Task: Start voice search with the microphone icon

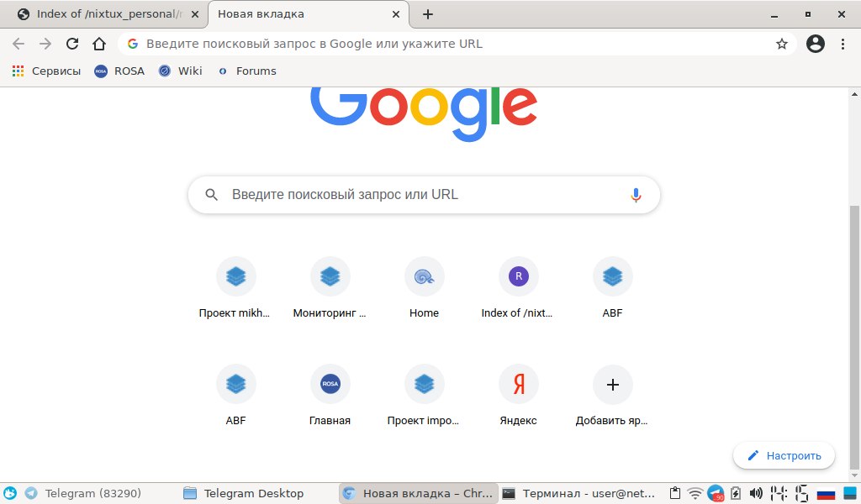Action: 636,195
